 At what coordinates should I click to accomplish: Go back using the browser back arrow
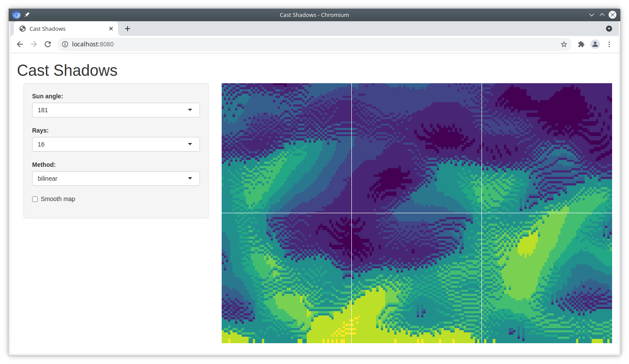coord(20,44)
